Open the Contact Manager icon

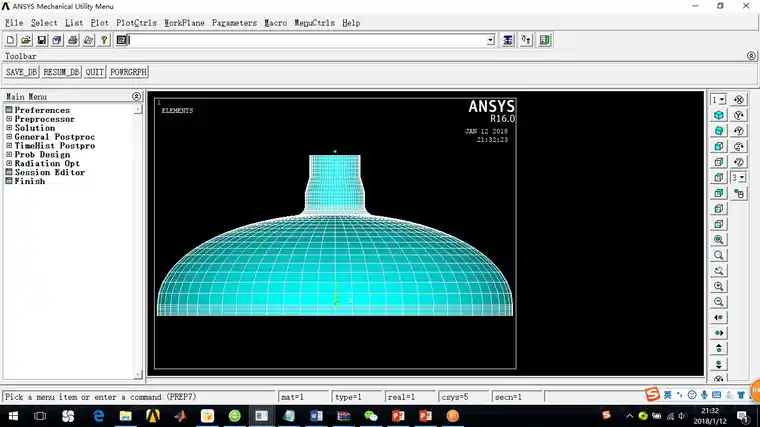point(544,40)
